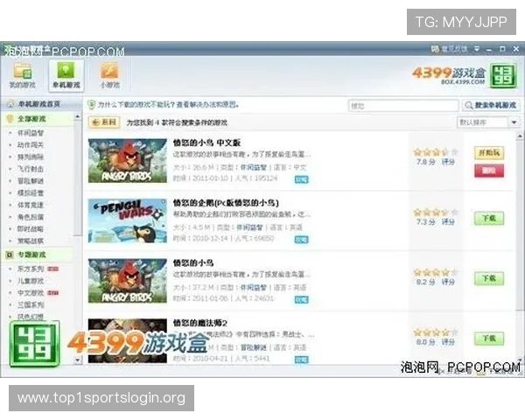Click the shield tip icon before the help link
525x420 pixels.
pos(91,105)
